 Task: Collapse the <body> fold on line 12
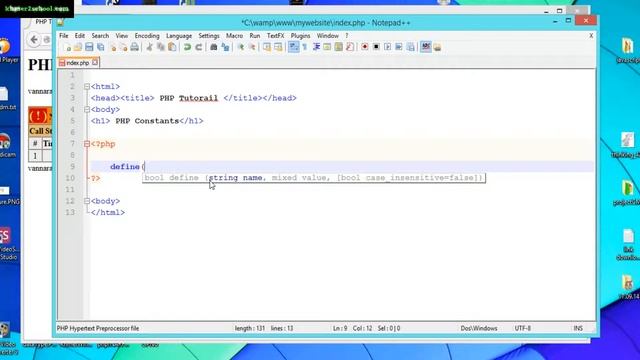coord(87,201)
